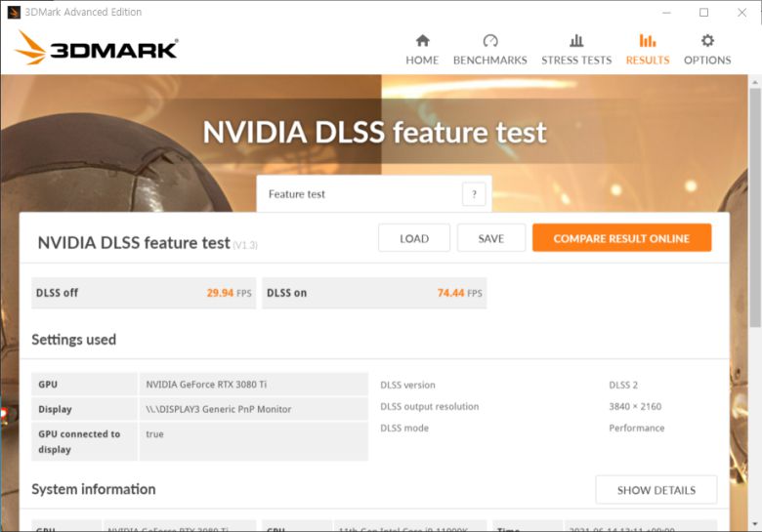
Task: Open Benchmarks via the gauge icon
Action: [490, 41]
